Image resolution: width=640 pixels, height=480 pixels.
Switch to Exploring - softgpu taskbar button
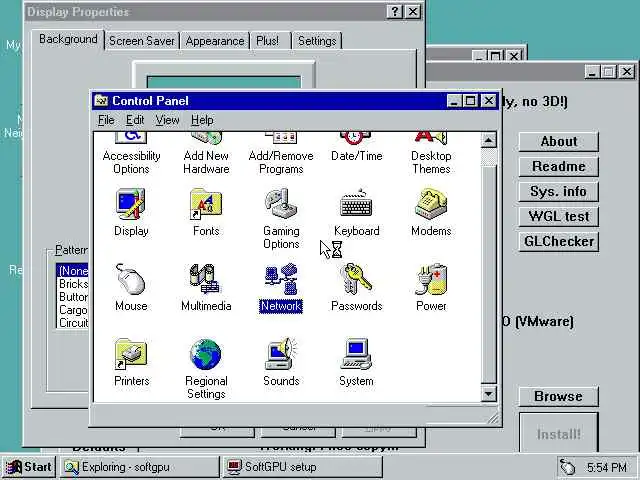point(140,467)
